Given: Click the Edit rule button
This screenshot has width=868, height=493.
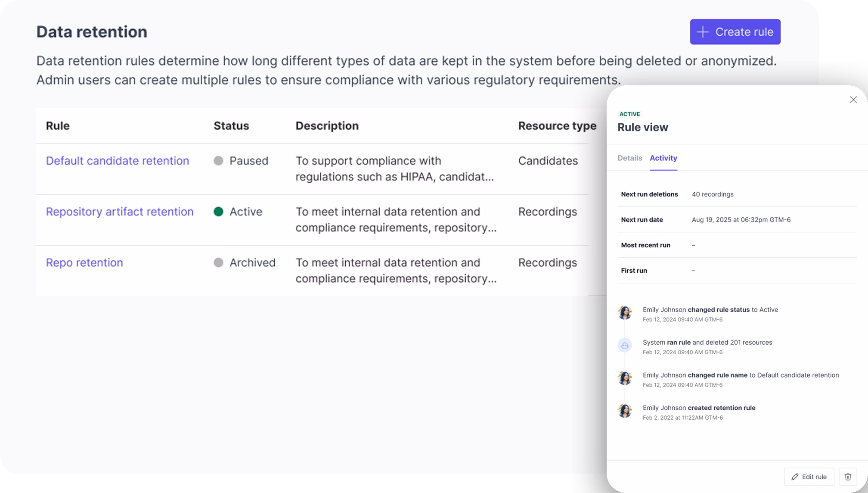Looking at the screenshot, I should point(809,477).
